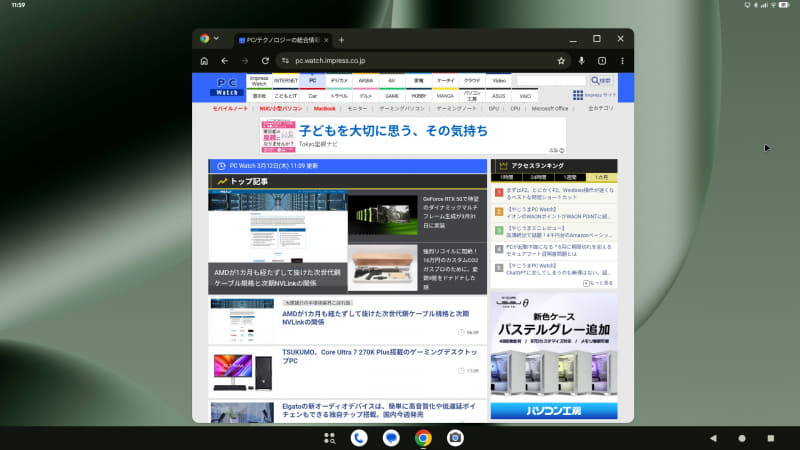Open トラベル nav tab
The image size is (800, 450).
point(339,96)
